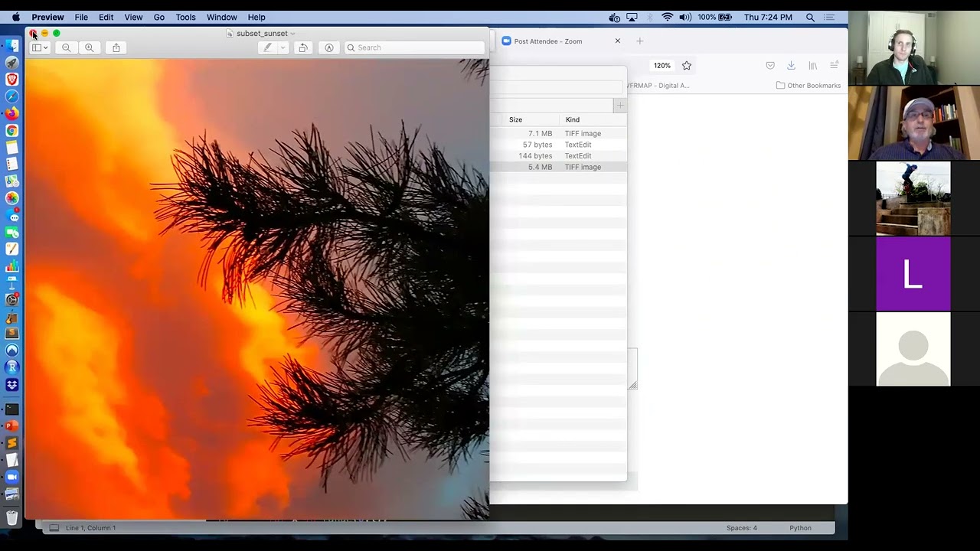Screen dimensions: 980x551
Task: Open the View menu
Action: click(x=133, y=17)
